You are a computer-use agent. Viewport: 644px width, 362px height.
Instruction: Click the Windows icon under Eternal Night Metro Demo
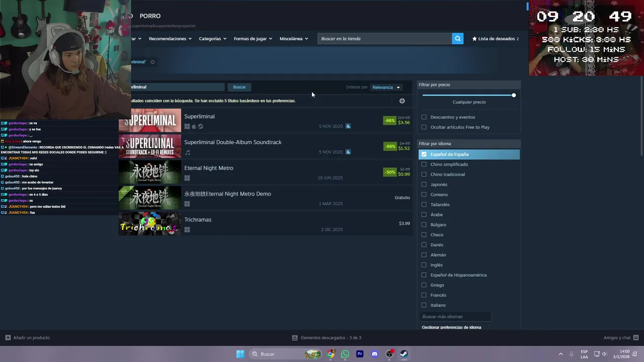[187, 204]
